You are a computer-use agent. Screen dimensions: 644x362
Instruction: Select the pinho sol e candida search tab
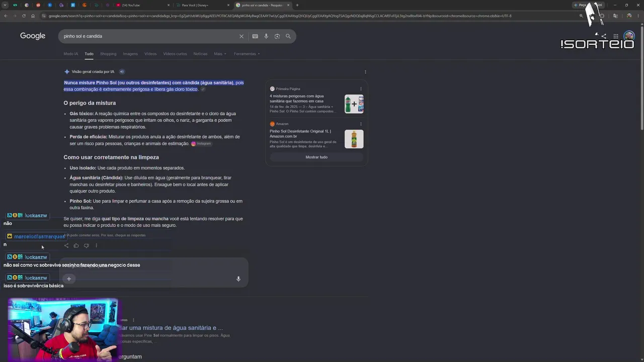(263, 5)
